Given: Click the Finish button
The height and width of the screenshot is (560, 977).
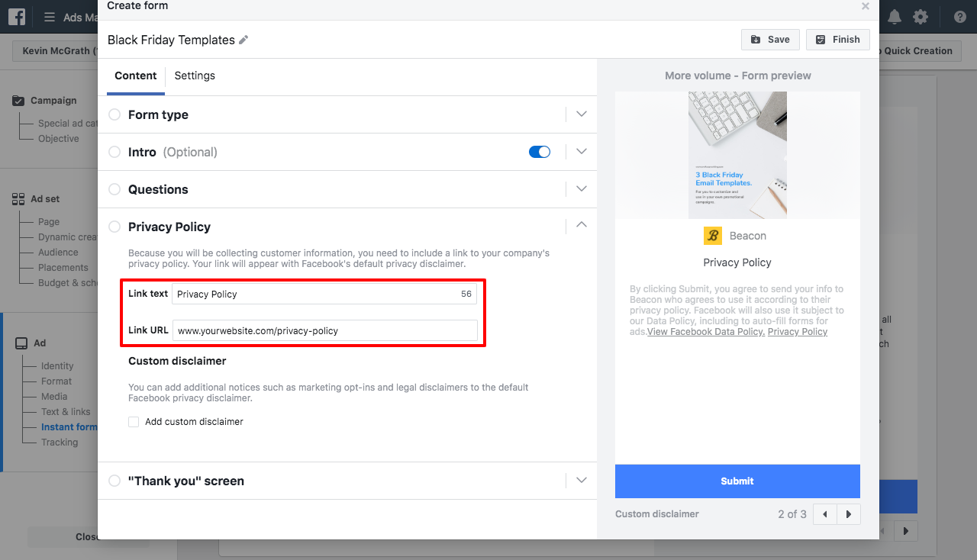Looking at the screenshot, I should click(837, 39).
